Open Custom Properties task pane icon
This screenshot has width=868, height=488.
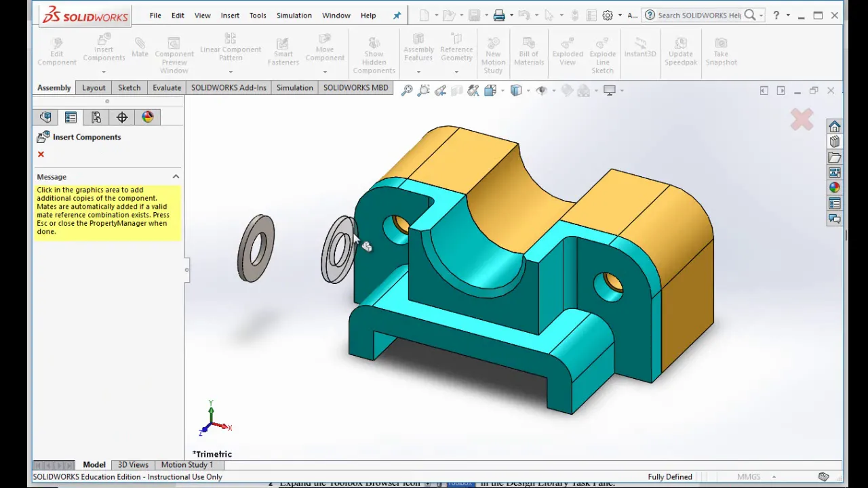pyautogui.click(x=835, y=203)
